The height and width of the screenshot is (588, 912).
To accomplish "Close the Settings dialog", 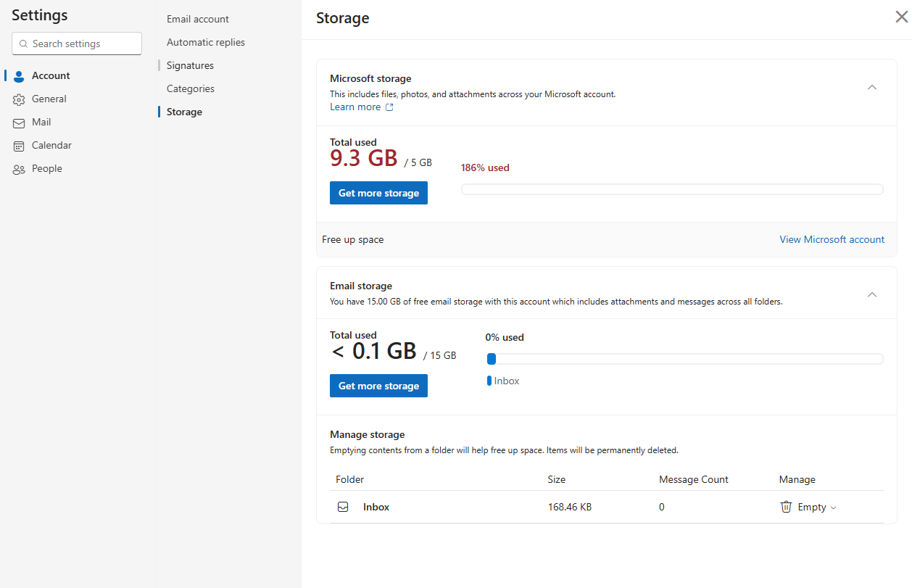I will [x=901, y=17].
